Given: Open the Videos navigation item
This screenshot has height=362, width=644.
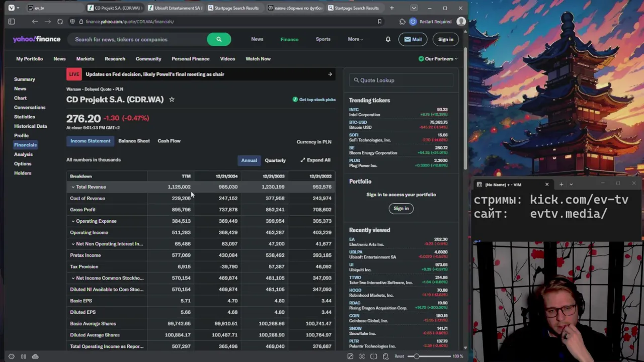Looking at the screenshot, I should [x=227, y=59].
